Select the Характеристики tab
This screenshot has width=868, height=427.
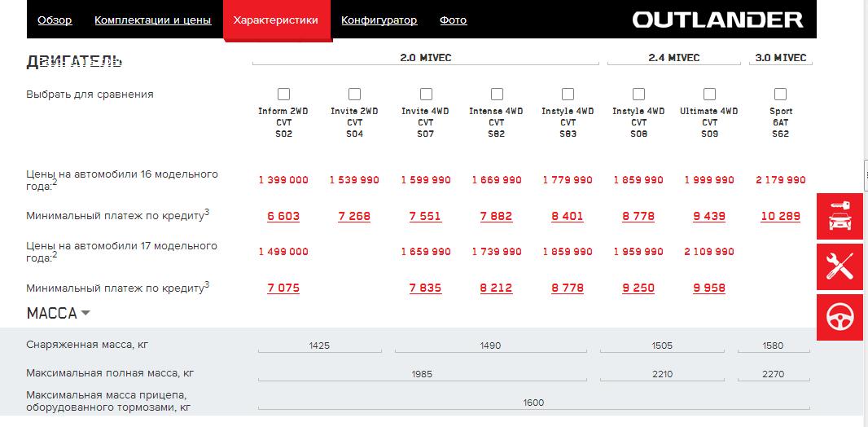point(276,20)
